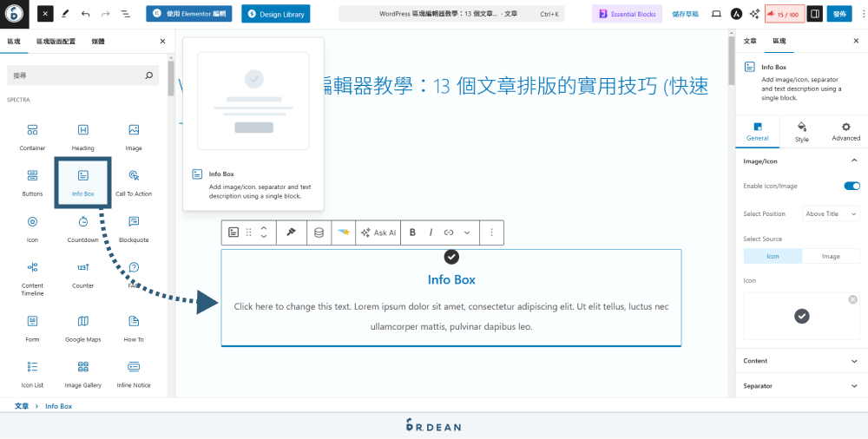Image resolution: width=868 pixels, height=439 pixels.
Task: Click 文章 in the bottom breadcrumb
Action: (22, 406)
